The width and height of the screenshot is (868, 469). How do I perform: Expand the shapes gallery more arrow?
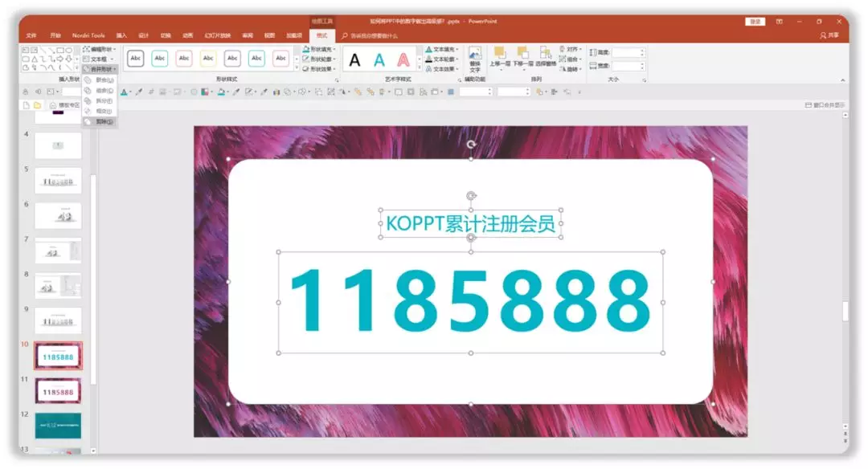pyautogui.click(x=76, y=68)
